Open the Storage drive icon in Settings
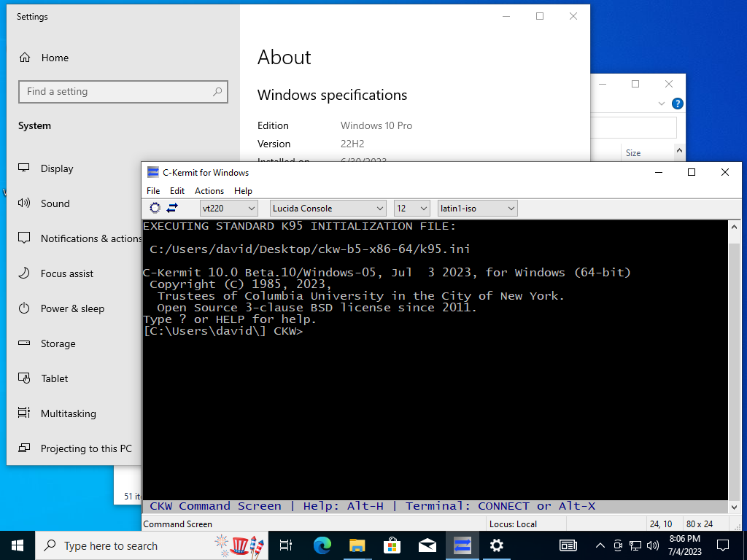The image size is (747, 560). tap(24, 343)
